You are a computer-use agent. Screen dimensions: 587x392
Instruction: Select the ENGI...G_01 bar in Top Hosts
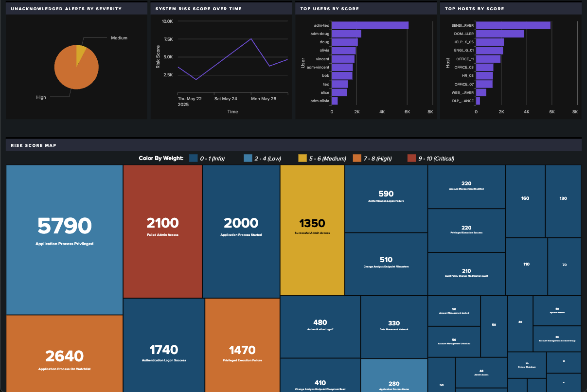coord(490,51)
